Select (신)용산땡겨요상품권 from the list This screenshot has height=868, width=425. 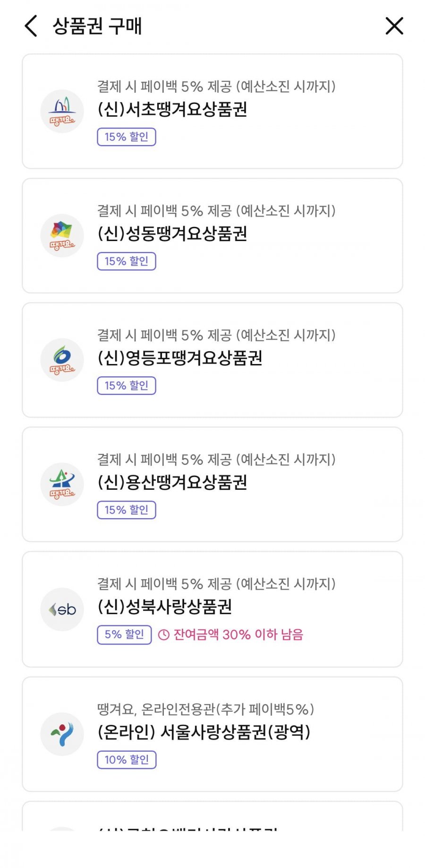point(212,484)
